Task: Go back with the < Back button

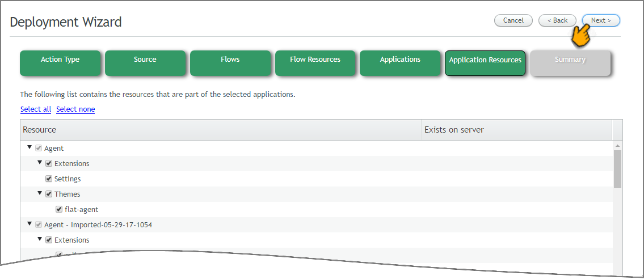Action: click(557, 20)
